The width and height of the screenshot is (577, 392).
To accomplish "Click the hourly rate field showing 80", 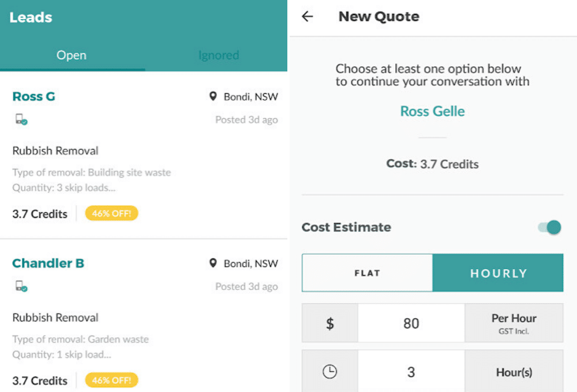I will (x=411, y=323).
